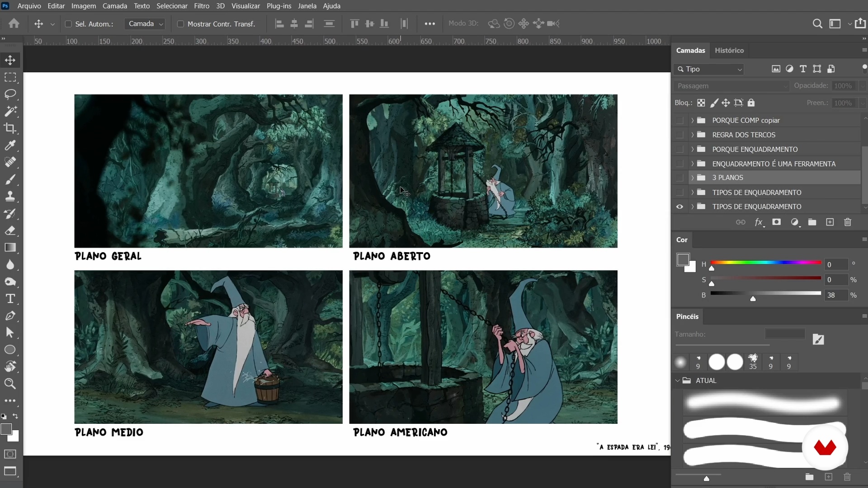Select the Rectangular Marquee tool

pos(10,77)
